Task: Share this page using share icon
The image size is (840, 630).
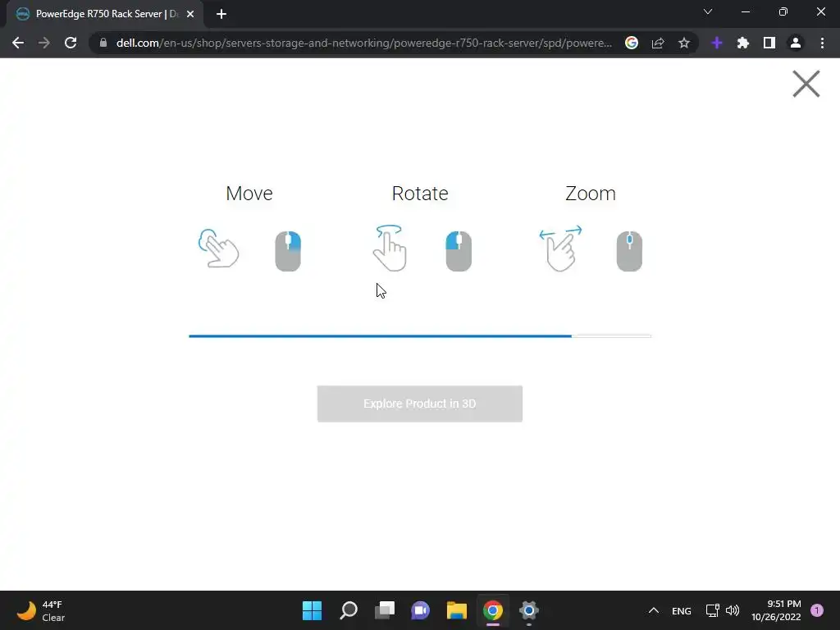Action: click(658, 43)
